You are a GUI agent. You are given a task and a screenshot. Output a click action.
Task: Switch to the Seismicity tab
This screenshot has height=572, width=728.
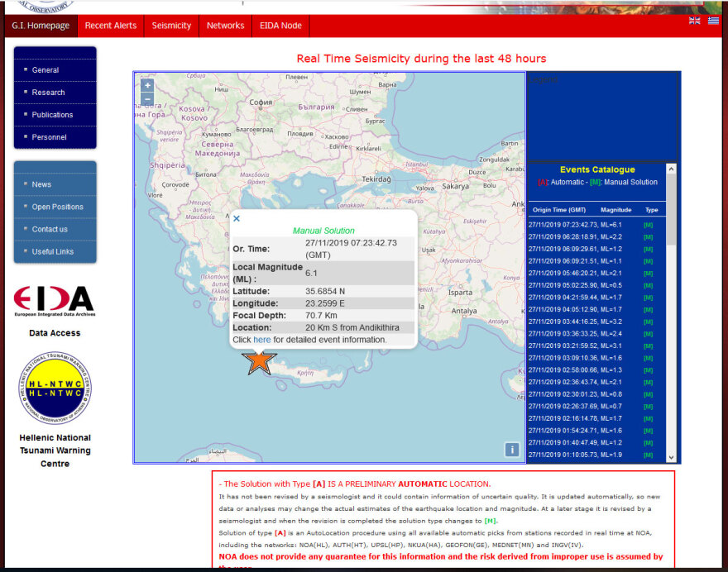click(171, 26)
